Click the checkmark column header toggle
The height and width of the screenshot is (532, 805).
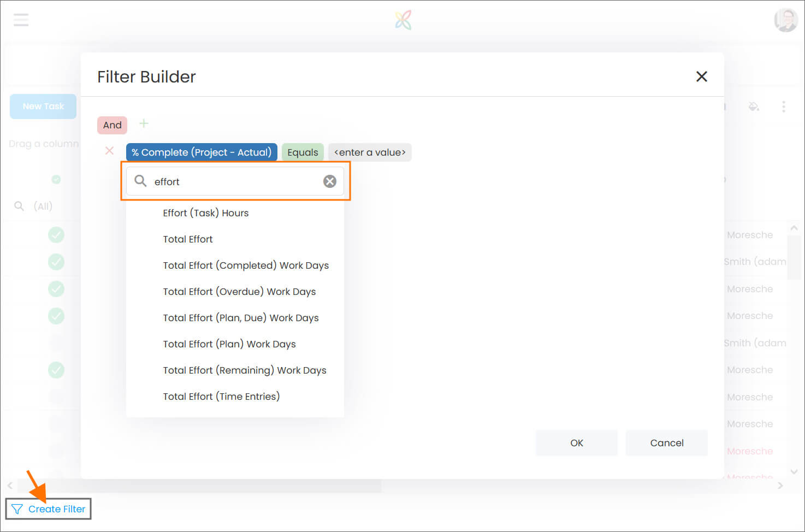(x=56, y=179)
